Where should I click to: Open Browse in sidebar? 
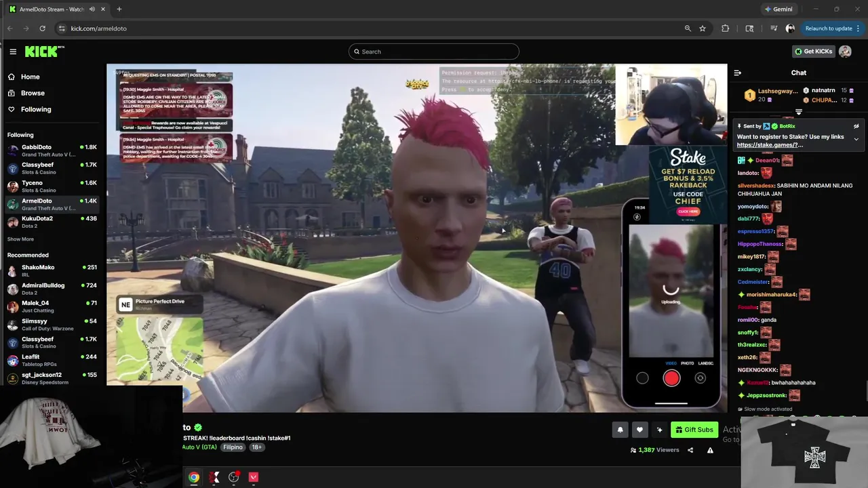coord(26,93)
